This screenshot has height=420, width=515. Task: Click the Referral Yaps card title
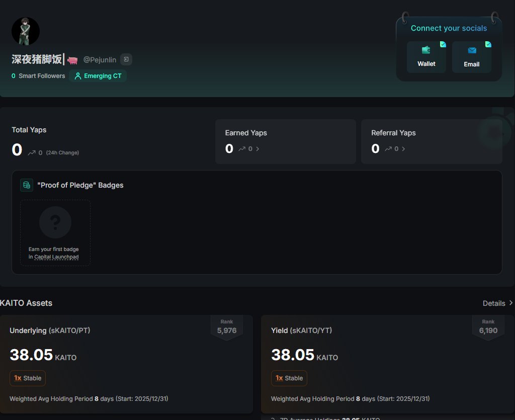click(393, 133)
